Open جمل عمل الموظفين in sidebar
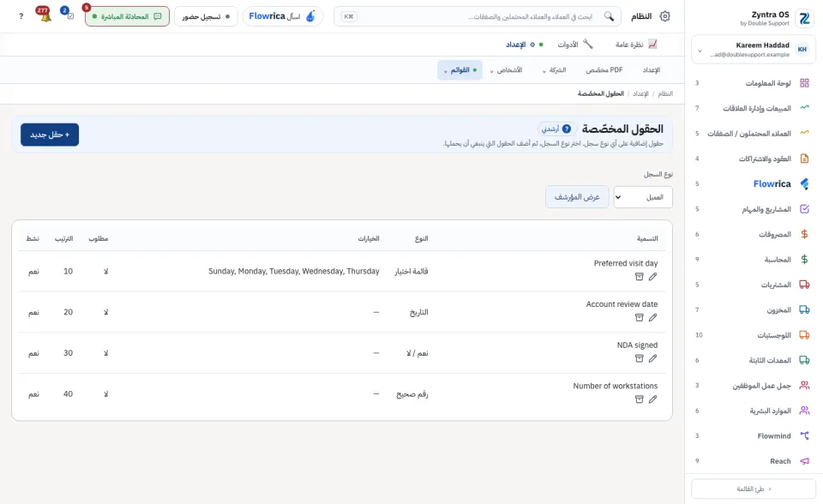The height and width of the screenshot is (504, 823). pyautogui.click(x=753, y=386)
